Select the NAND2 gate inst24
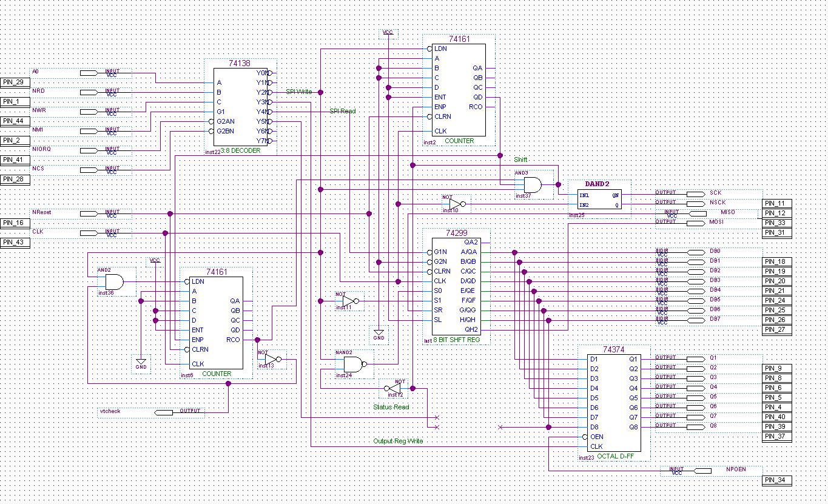The image size is (828, 504). (x=354, y=364)
